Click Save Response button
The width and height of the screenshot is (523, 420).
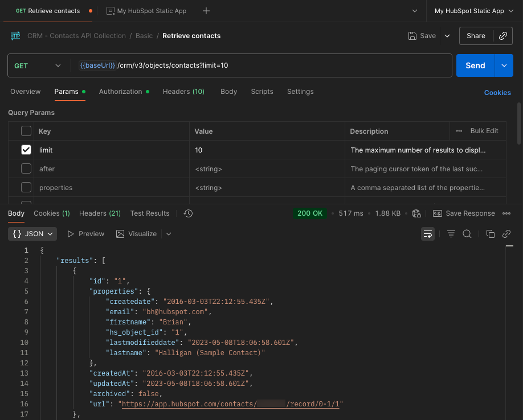point(464,213)
